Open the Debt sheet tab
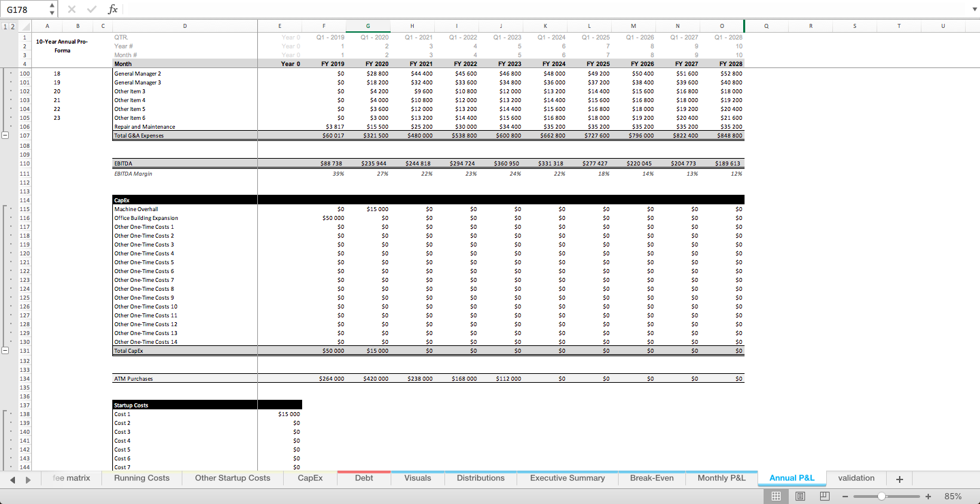Image resolution: width=980 pixels, height=504 pixels. coord(363,478)
